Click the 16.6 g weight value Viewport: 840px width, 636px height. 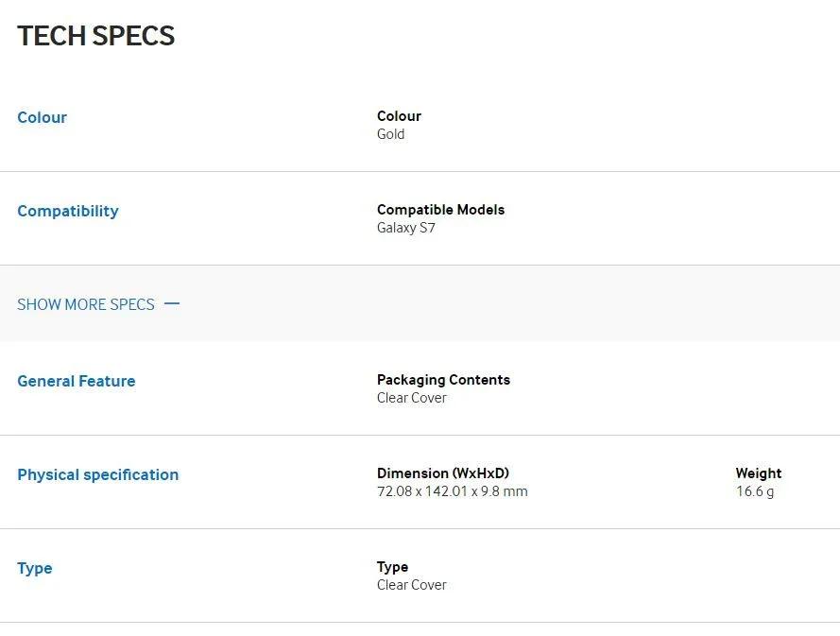(x=755, y=491)
